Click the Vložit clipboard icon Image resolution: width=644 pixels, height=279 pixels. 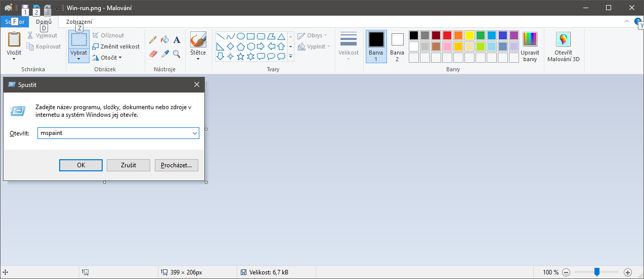(14, 39)
